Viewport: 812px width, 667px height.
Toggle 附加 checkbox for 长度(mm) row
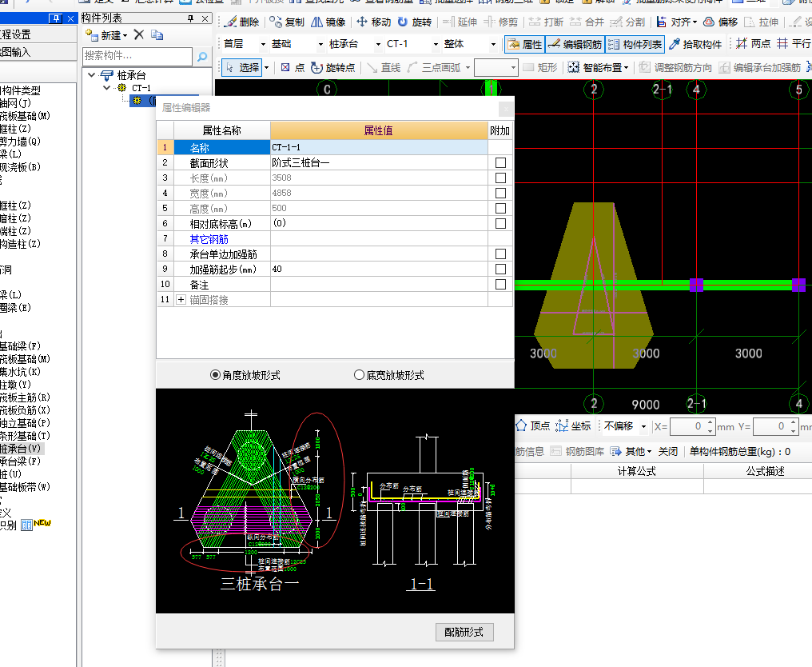pos(500,178)
